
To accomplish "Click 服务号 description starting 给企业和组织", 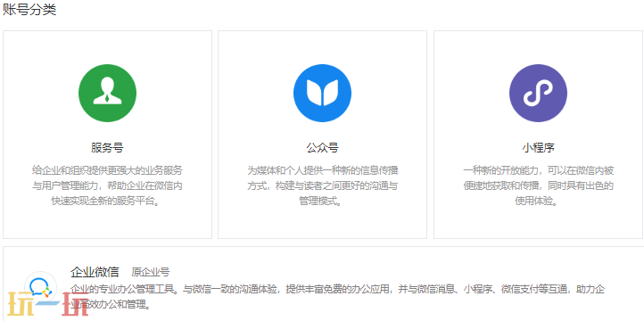I will click(x=107, y=186).
